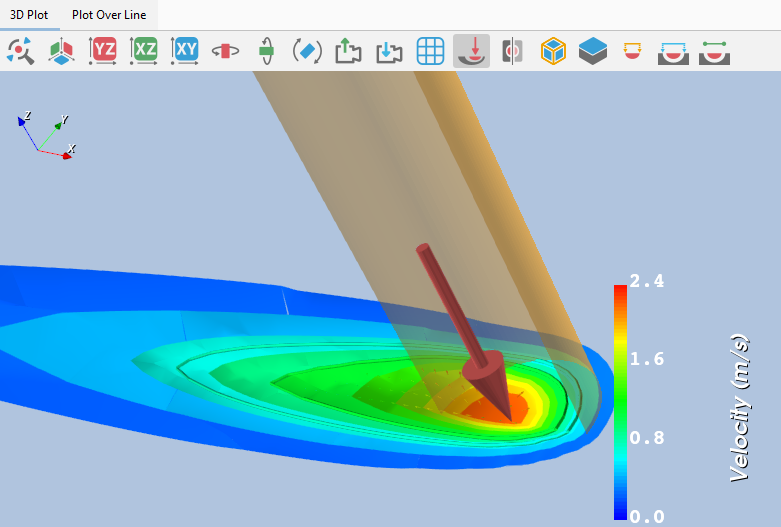This screenshot has width=781, height=527.
Task: Click the 0.0 legend minimum value
Action: [647, 517]
